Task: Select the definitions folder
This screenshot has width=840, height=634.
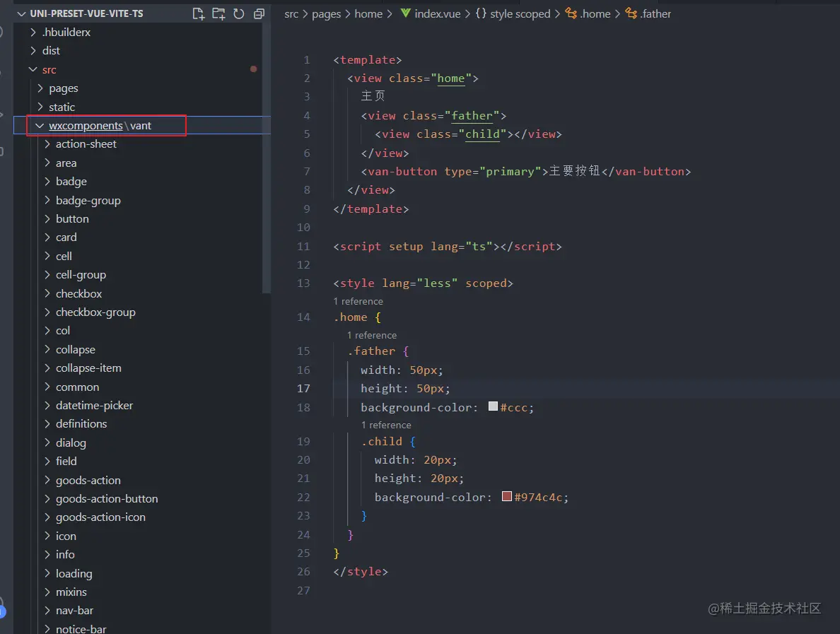Action: click(x=81, y=423)
